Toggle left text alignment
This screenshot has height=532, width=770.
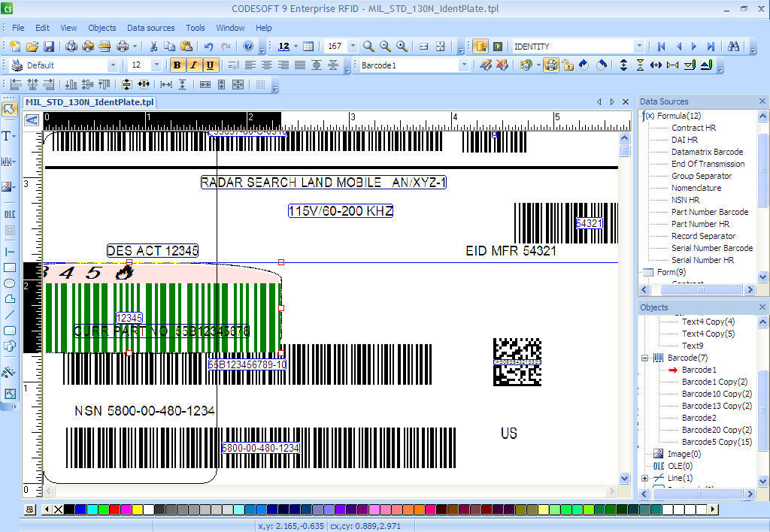coord(250,65)
